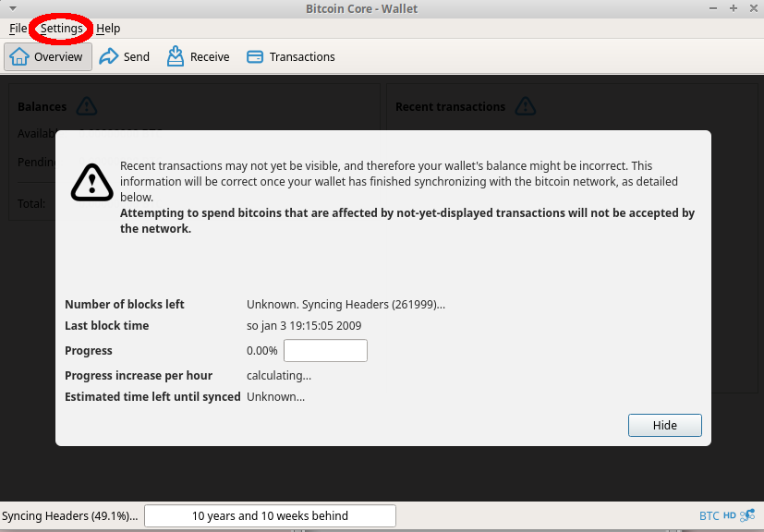
Task: Open the Transactions history icon
Action: tap(253, 56)
